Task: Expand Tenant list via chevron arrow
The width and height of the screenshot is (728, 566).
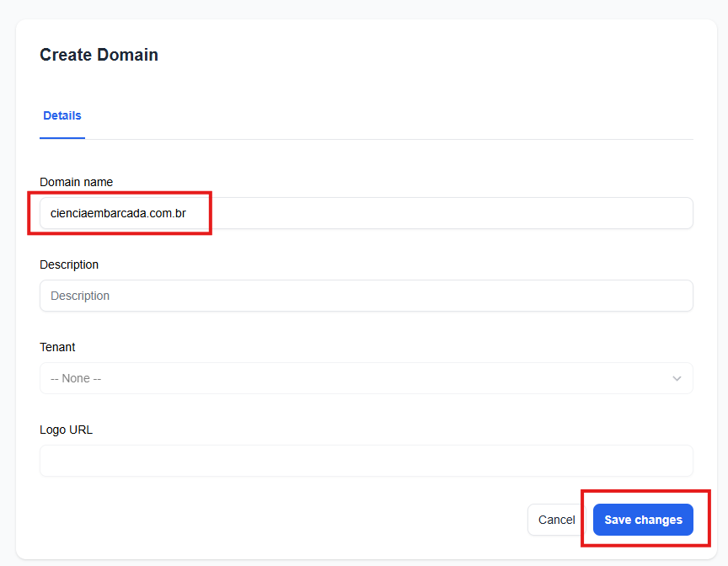Action: [x=677, y=378]
